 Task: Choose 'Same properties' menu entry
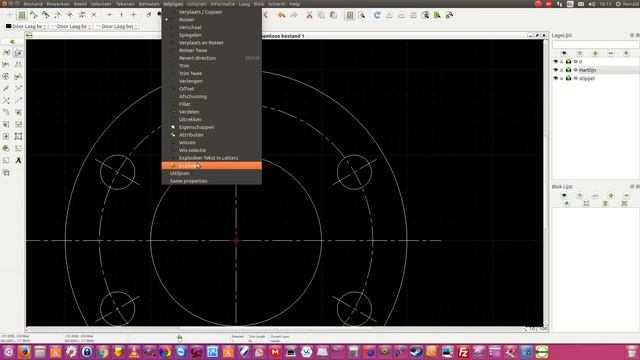pos(211,181)
